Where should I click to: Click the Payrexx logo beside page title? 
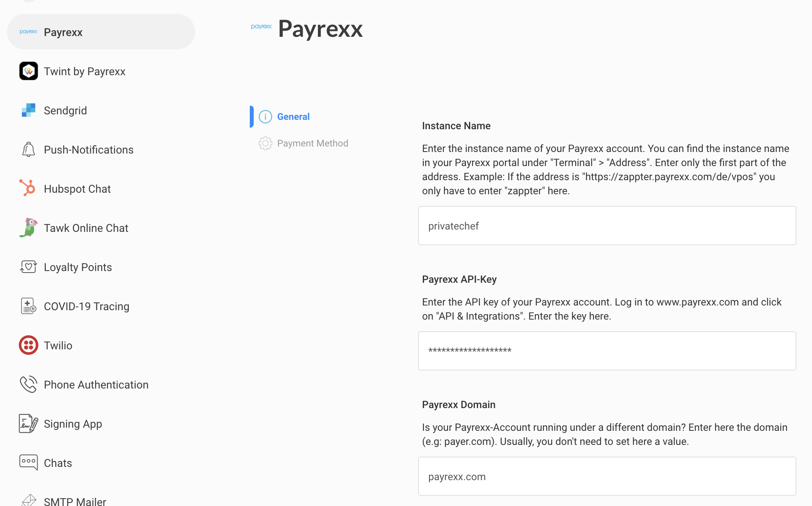coord(262,27)
